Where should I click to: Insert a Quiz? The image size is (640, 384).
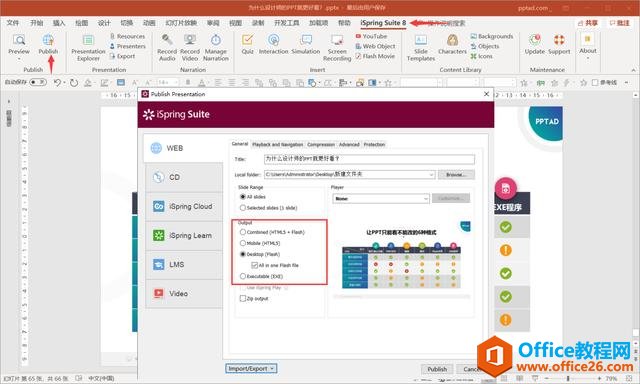(x=247, y=44)
